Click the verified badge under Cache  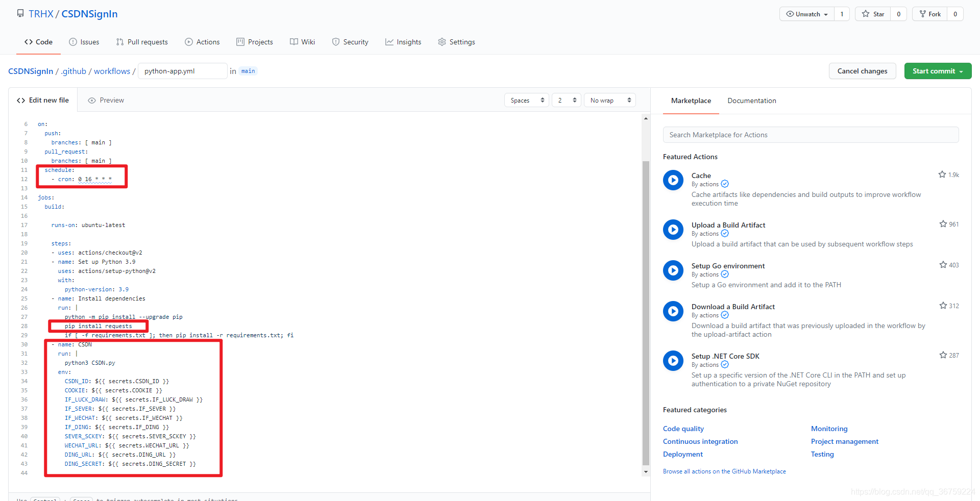tap(725, 184)
